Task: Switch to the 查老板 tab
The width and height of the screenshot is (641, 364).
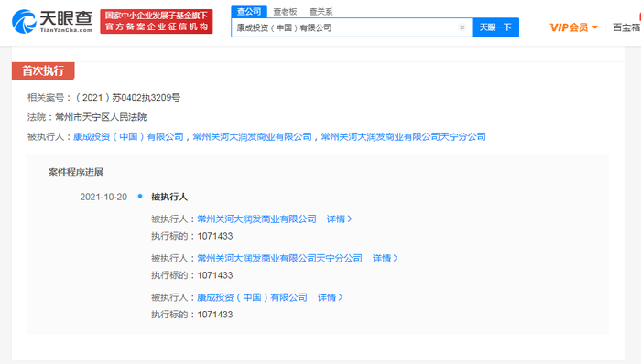Action: [x=285, y=12]
